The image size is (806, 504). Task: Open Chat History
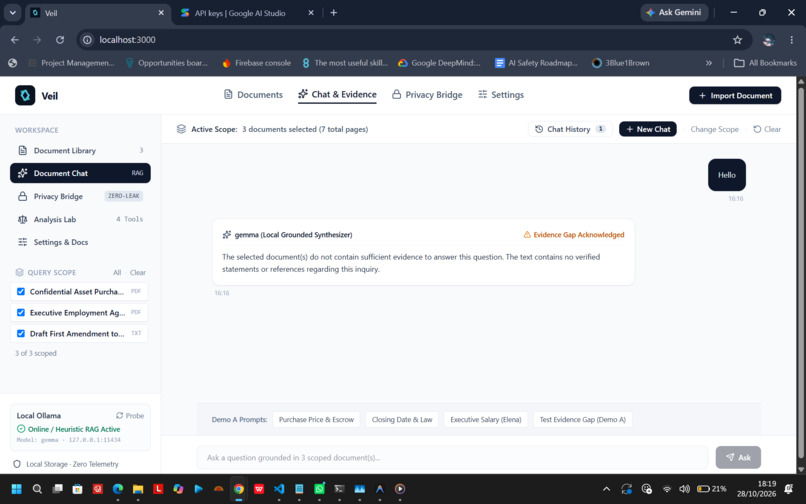(570, 129)
